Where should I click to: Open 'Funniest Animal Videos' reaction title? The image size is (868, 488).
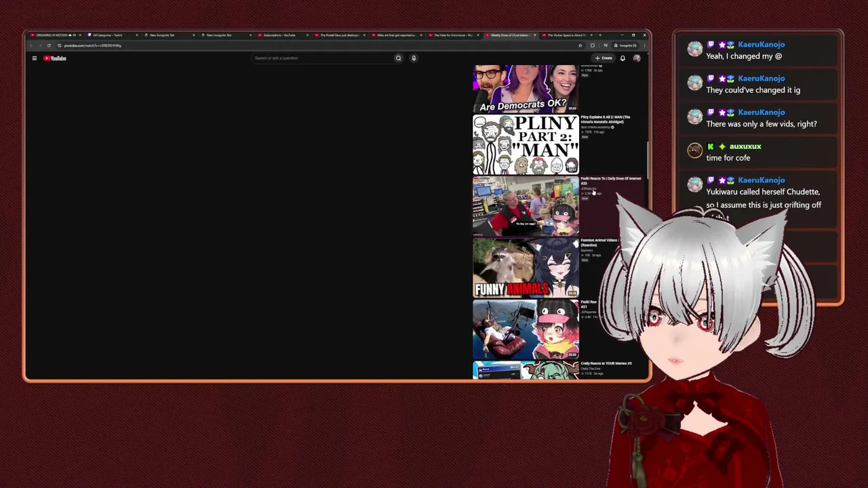599,242
